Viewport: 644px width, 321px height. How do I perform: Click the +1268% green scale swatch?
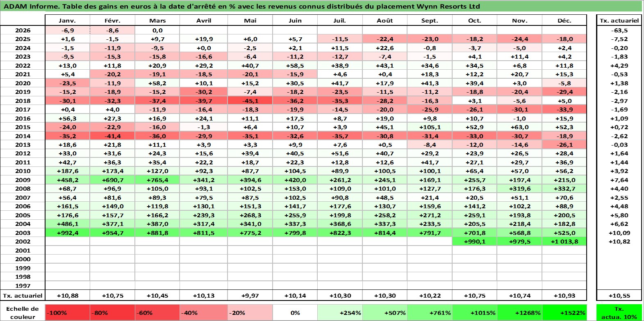point(519,313)
